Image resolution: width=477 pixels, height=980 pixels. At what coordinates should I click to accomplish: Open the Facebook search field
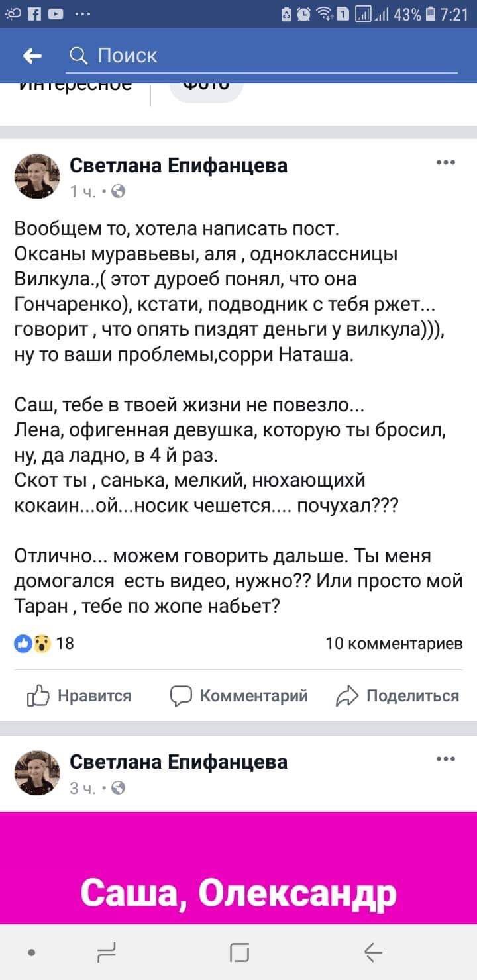(x=199, y=56)
